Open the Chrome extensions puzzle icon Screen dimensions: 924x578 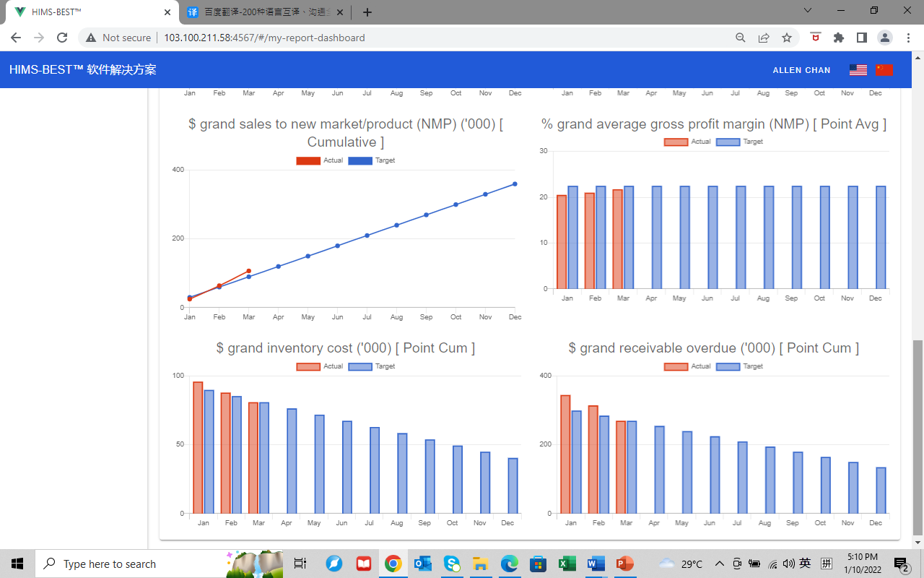[838, 38]
